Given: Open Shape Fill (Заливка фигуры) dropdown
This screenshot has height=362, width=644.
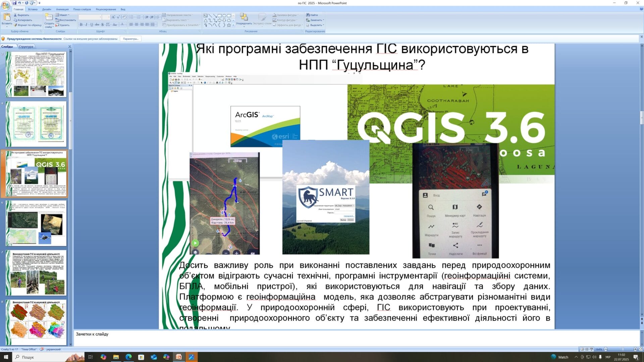Looking at the screenshot, I should pos(285,15).
